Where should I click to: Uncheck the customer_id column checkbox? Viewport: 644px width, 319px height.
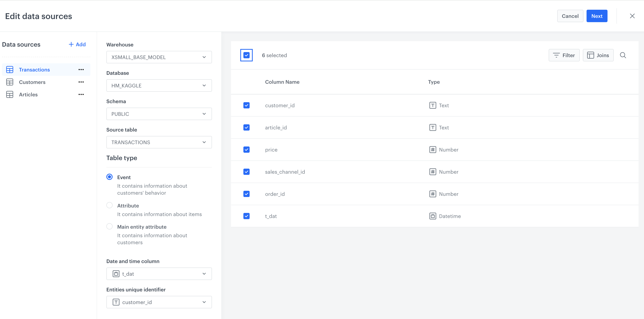pos(246,105)
